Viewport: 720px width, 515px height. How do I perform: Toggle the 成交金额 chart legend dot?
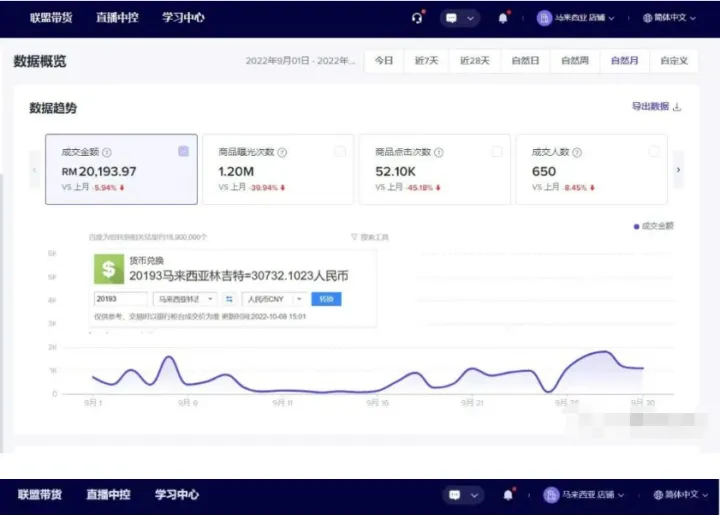coord(636,226)
